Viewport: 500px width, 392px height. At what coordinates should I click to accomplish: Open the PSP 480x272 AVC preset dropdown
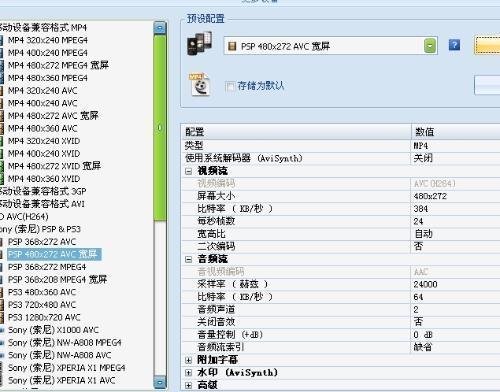[x=430, y=46]
